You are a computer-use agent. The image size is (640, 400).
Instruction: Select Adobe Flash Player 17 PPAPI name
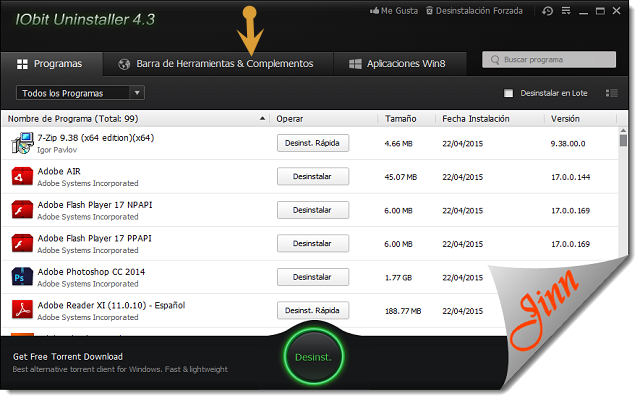(x=94, y=238)
